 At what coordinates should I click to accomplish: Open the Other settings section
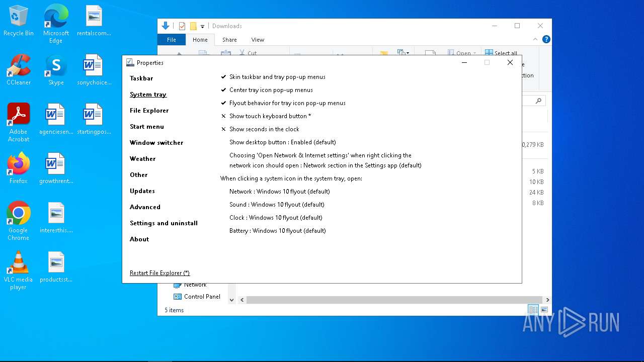point(139,175)
